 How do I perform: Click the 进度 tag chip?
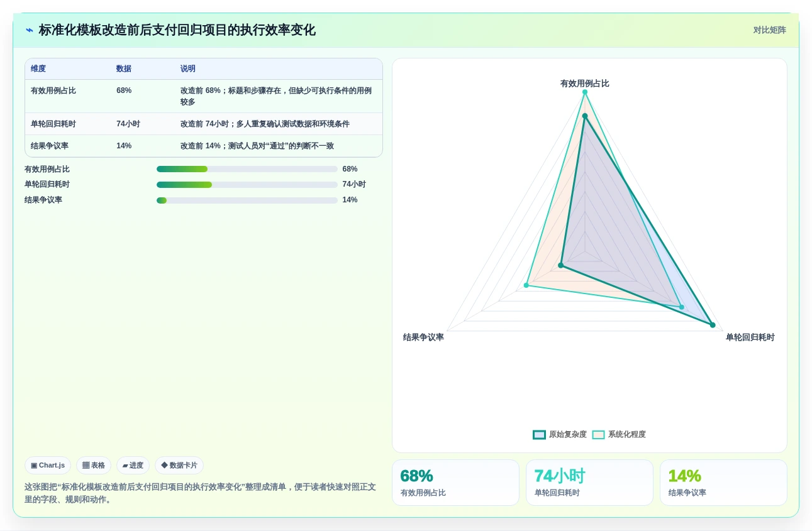coord(133,465)
